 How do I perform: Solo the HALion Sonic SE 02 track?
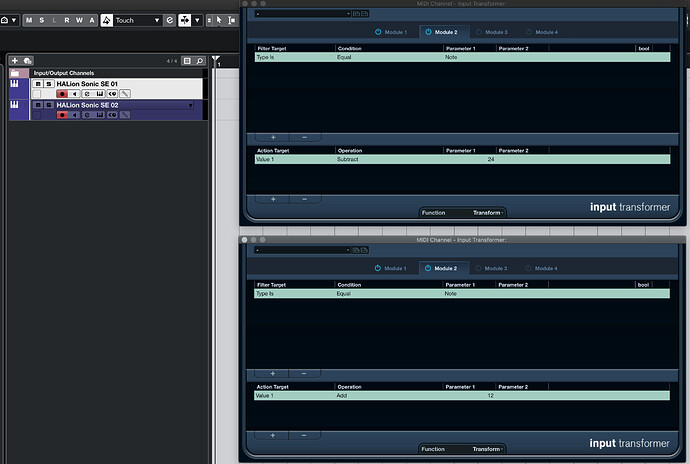tap(49, 105)
